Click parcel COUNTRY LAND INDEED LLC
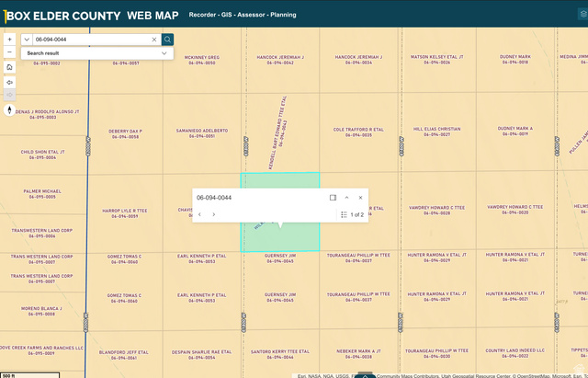588x378 pixels. point(514,353)
